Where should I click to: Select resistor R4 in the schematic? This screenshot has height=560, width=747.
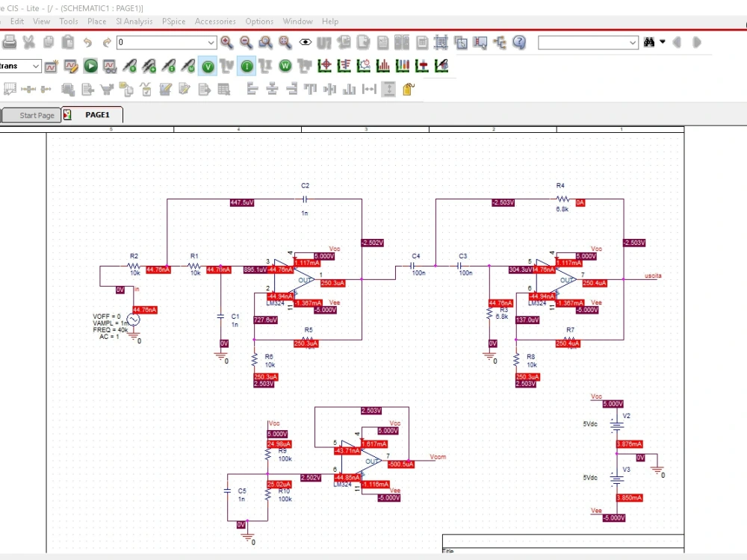click(562, 199)
